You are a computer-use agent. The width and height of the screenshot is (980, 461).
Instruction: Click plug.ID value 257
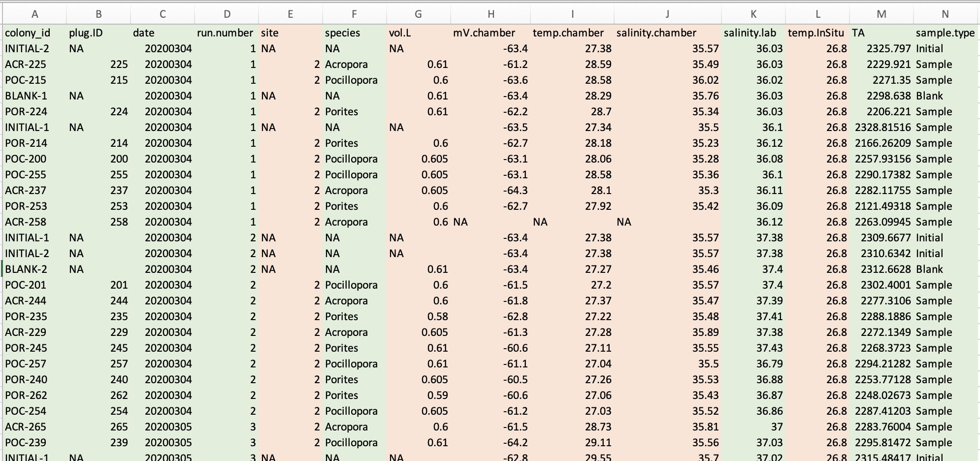(x=98, y=364)
